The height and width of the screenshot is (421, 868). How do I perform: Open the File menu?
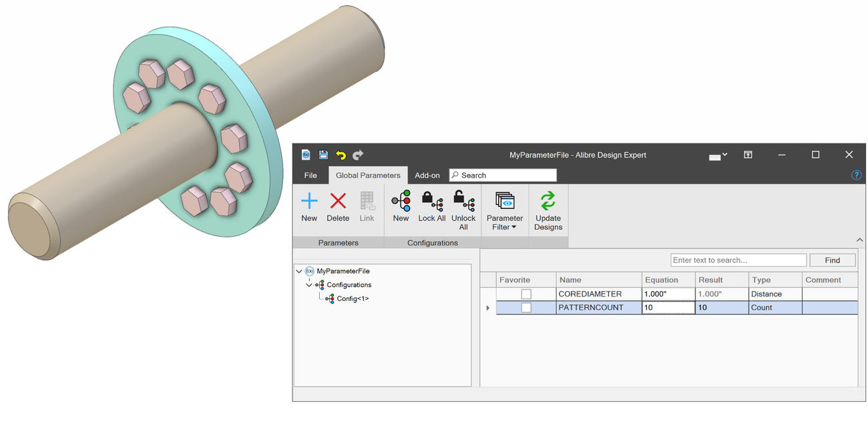click(310, 175)
